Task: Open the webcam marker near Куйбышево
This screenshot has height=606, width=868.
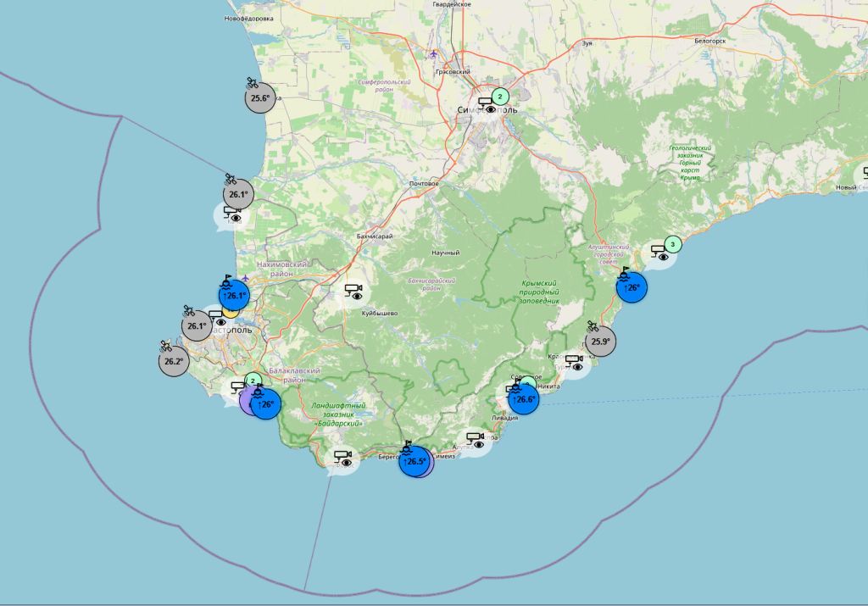Action: click(x=353, y=292)
